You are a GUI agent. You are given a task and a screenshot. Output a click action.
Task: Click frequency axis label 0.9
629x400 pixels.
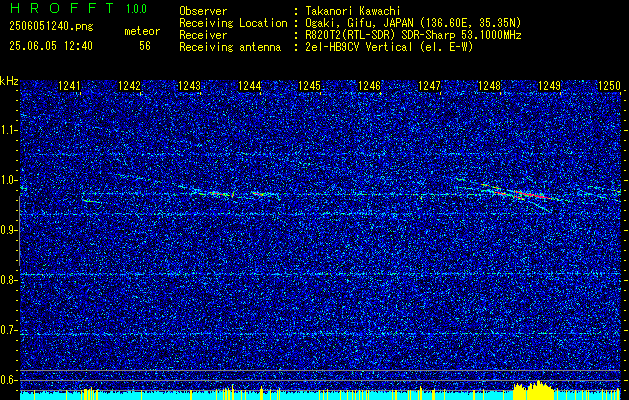(8, 230)
